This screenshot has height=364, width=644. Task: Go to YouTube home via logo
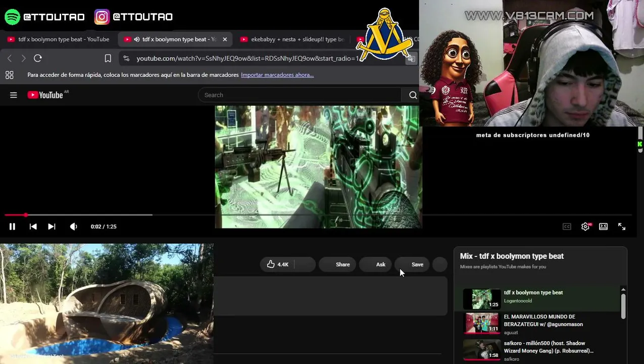pyautogui.click(x=45, y=95)
